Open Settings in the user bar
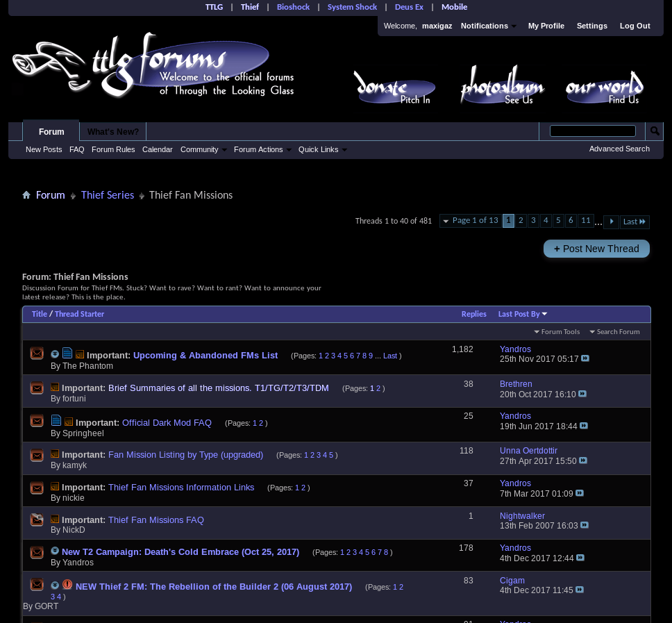Image resolution: width=672 pixels, height=623 pixels. (592, 26)
